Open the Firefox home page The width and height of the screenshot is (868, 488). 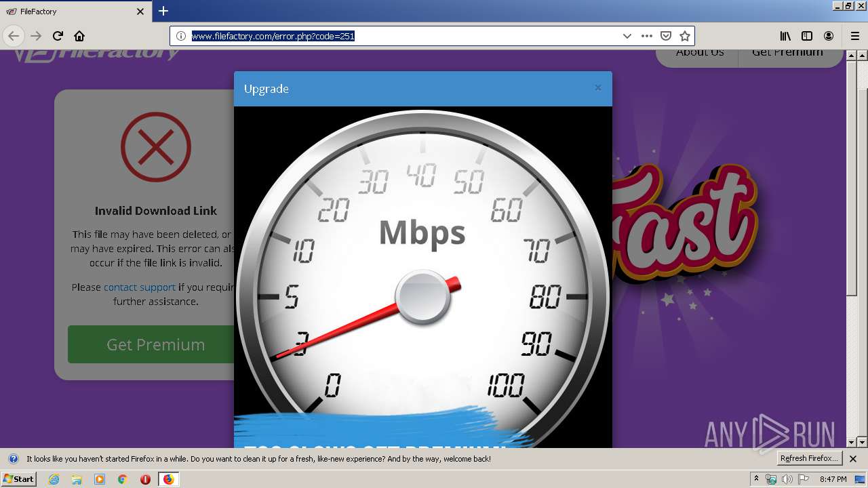[79, 36]
